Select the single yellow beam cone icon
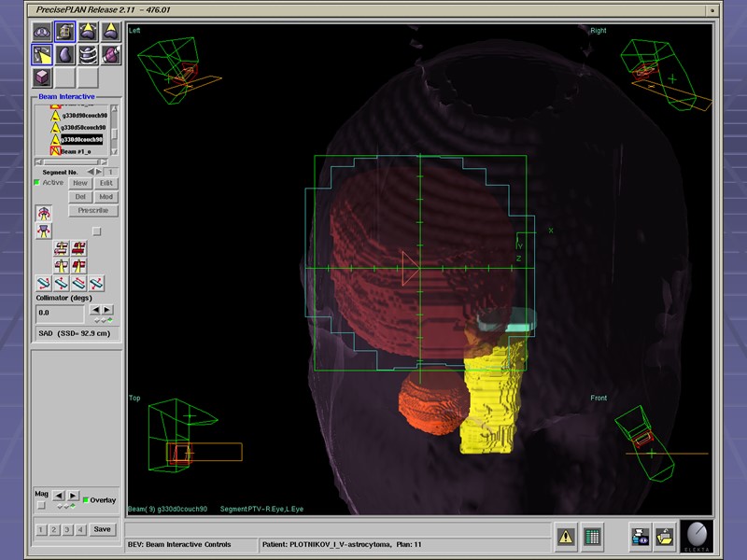 pos(110,32)
